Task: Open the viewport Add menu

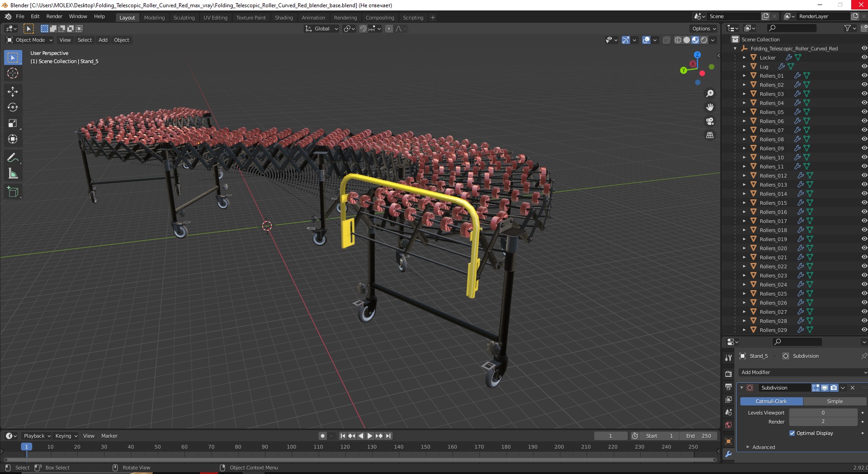Action: point(103,40)
